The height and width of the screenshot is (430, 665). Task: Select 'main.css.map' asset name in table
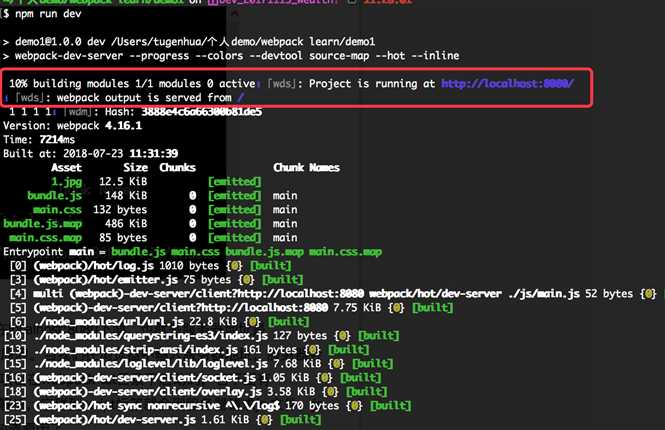pos(45,237)
